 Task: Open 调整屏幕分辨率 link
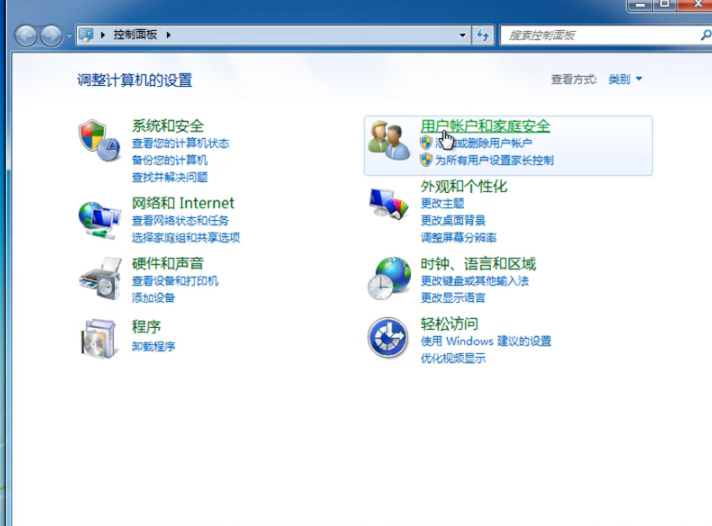(x=458, y=238)
